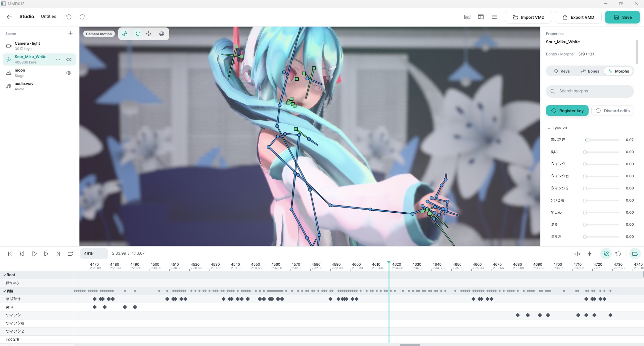644x346 pixels.
Task: Save the project
Action: tap(623, 17)
